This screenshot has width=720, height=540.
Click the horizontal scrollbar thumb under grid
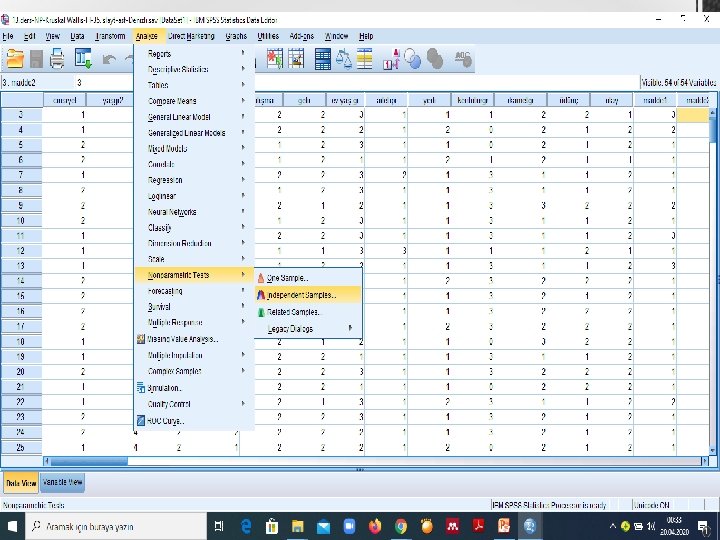pos(89,461)
